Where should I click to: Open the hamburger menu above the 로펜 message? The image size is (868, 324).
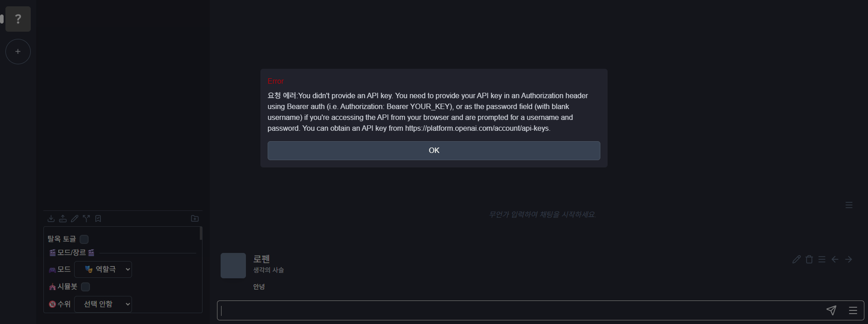[x=849, y=205]
